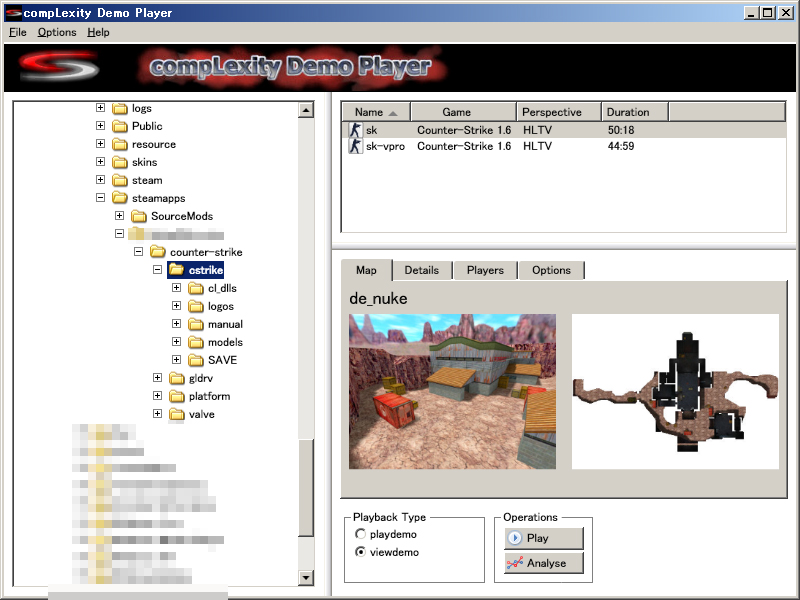
Task: Select the sk-vpro demo row
Action: pyautogui.click(x=563, y=146)
